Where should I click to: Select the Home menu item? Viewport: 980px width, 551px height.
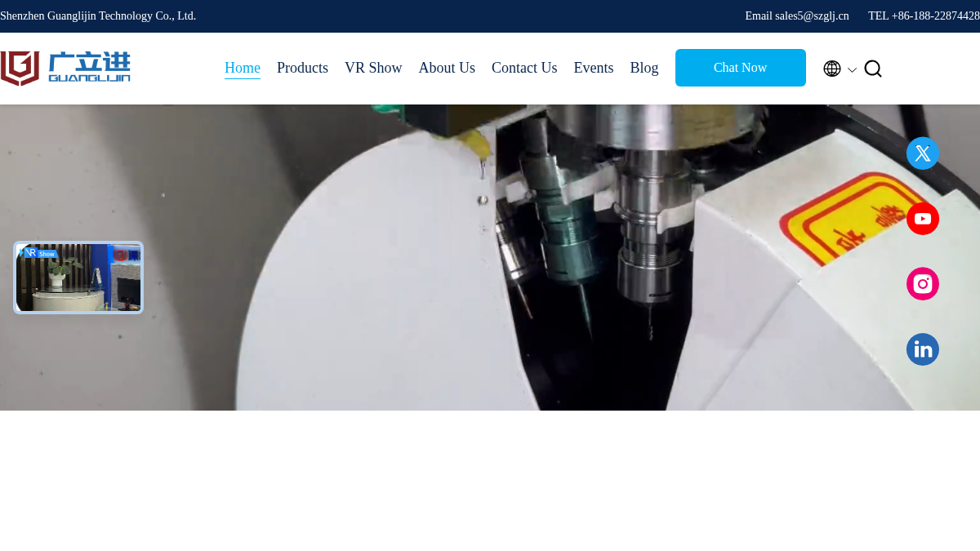pyautogui.click(x=243, y=69)
